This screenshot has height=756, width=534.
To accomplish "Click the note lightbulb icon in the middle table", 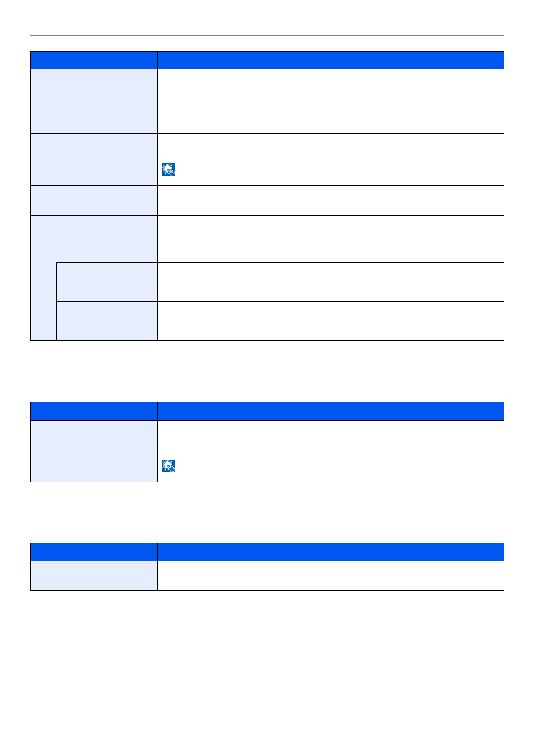I will tap(168, 466).
